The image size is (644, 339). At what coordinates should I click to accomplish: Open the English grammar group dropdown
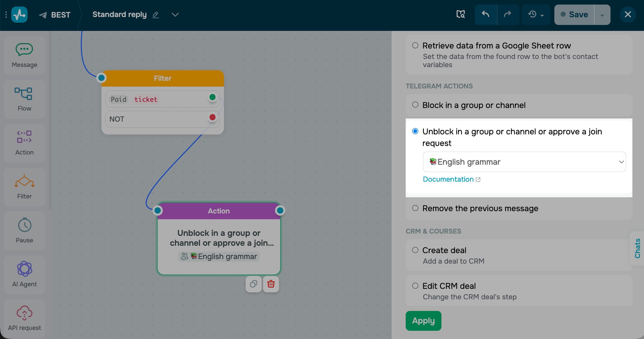[x=524, y=162]
